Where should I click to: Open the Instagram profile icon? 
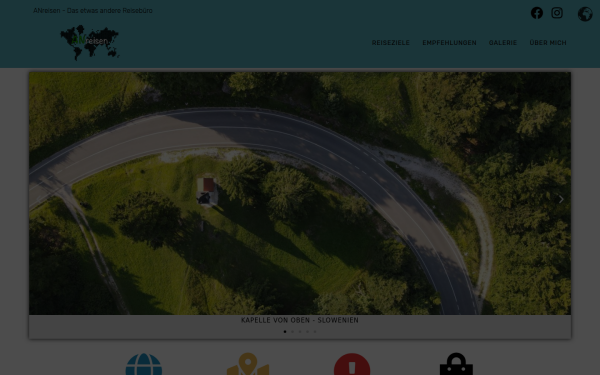pyautogui.click(x=557, y=13)
